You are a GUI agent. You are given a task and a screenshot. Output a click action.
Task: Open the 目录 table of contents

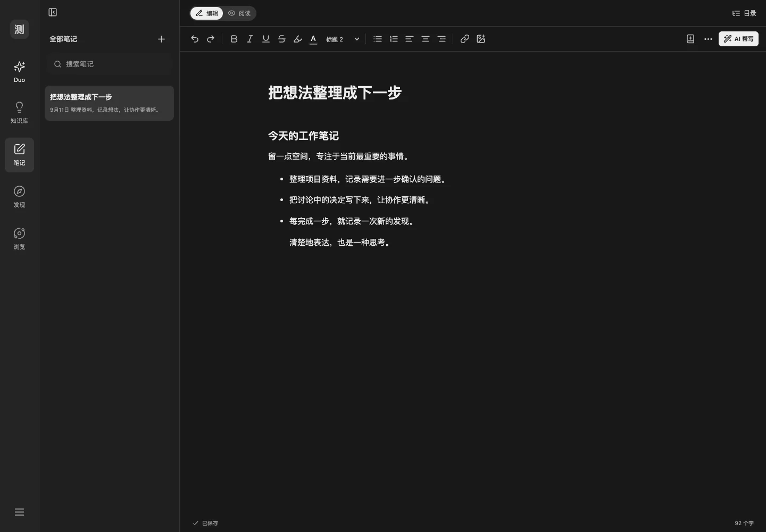coord(744,13)
